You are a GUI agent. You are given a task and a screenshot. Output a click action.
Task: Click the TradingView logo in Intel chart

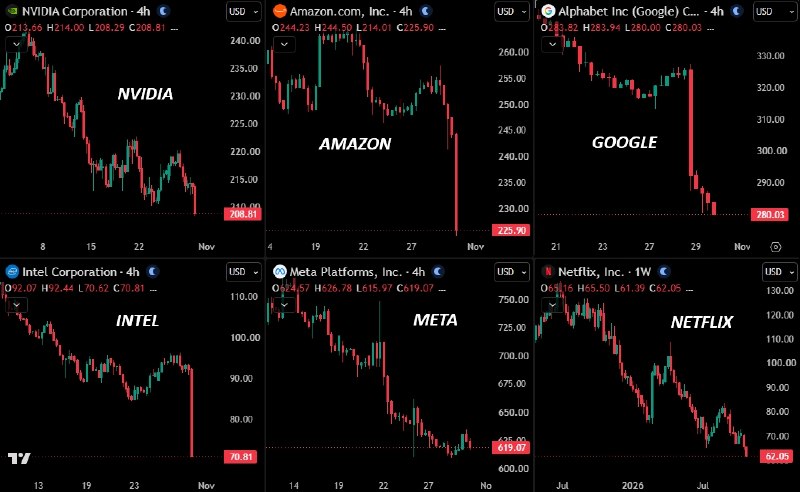[19, 458]
